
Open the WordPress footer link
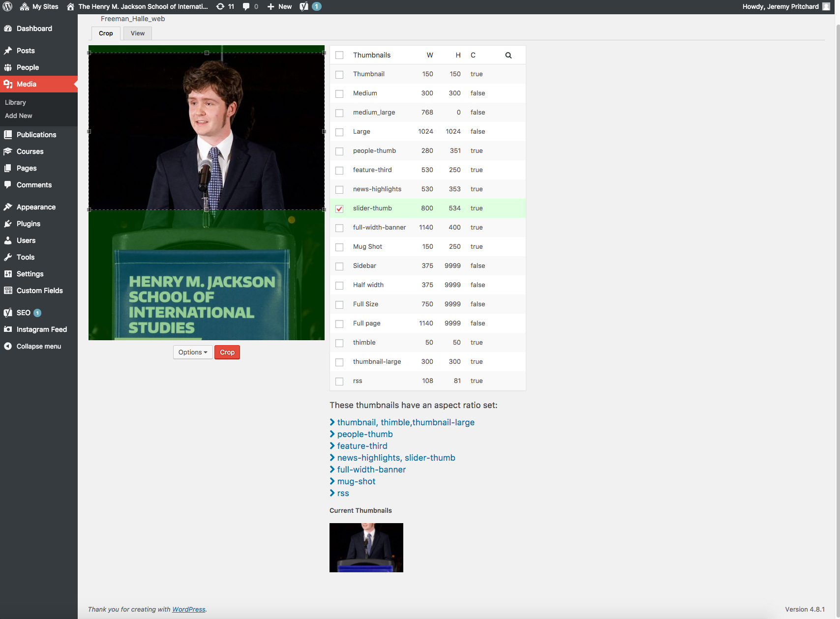pyautogui.click(x=189, y=609)
